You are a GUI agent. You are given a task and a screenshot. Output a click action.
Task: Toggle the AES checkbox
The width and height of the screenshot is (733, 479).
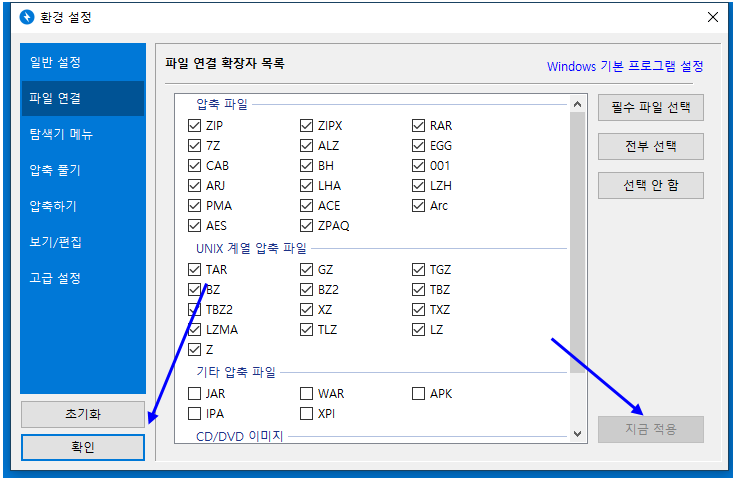click(194, 226)
